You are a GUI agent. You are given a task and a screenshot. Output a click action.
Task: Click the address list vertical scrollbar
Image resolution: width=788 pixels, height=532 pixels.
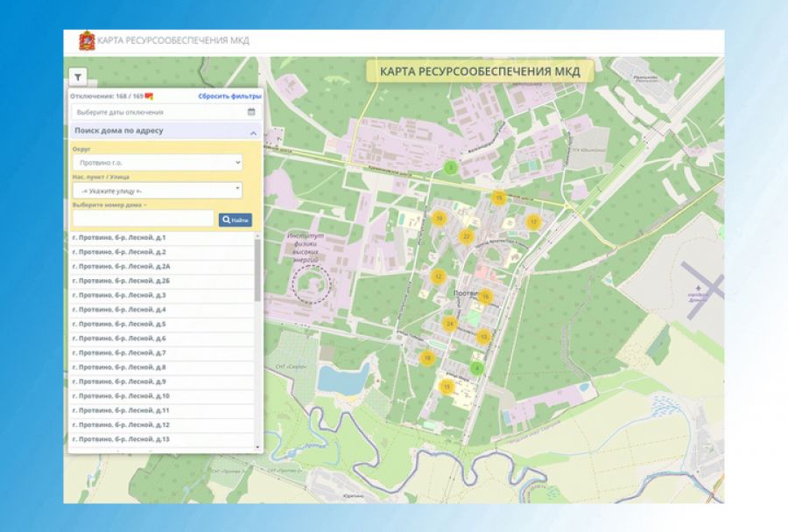257,271
